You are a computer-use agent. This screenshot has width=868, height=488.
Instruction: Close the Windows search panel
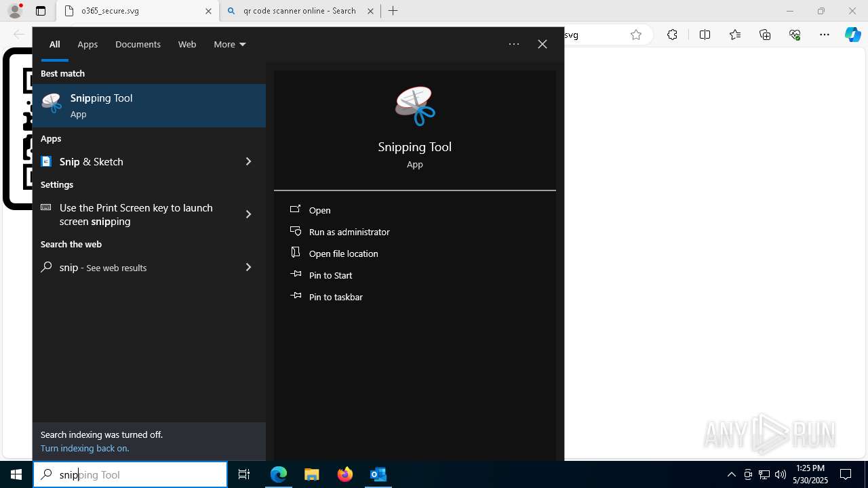pyautogui.click(x=542, y=44)
